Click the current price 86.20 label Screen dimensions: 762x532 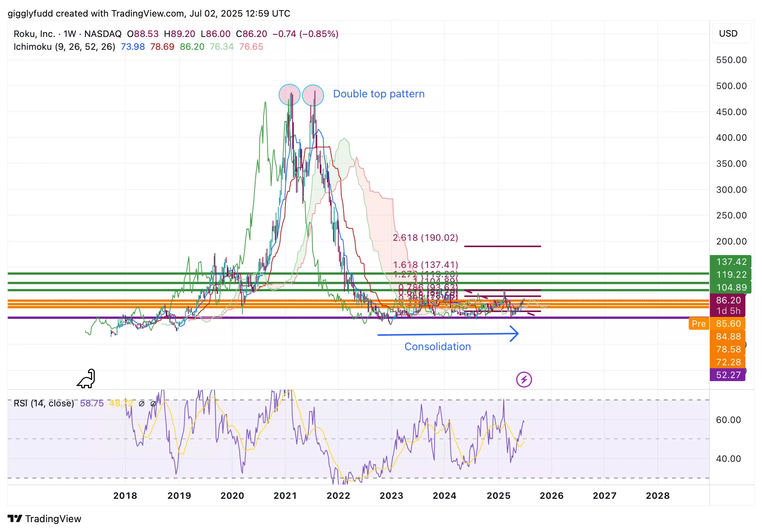pos(728,300)
